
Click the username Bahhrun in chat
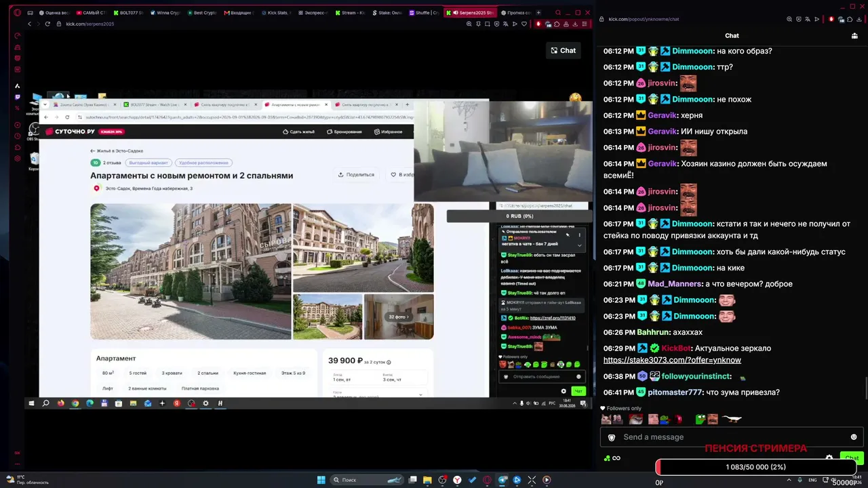coord(653,332)
